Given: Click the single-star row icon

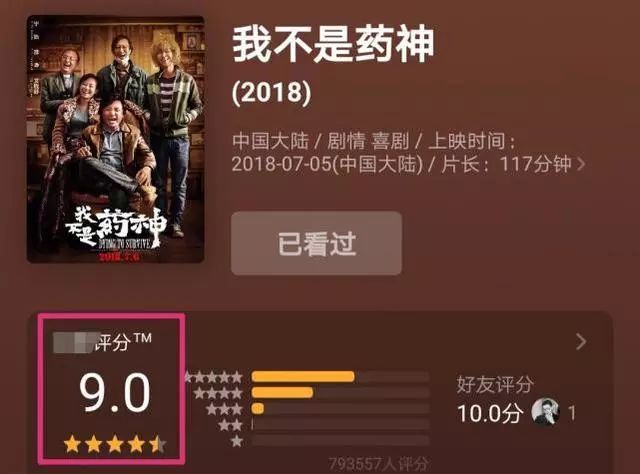Looking at the screenshot, I should tap(236, 441).
